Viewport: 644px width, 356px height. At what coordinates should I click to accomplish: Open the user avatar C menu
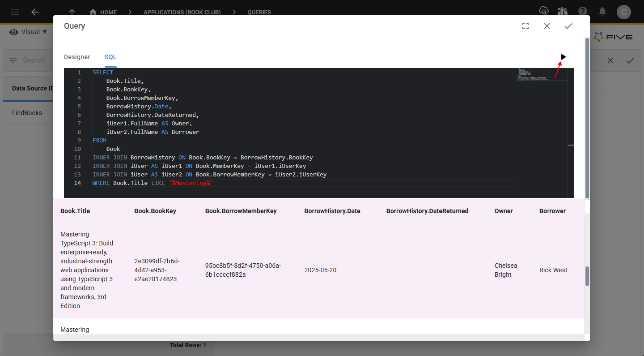tap(624, 12)
